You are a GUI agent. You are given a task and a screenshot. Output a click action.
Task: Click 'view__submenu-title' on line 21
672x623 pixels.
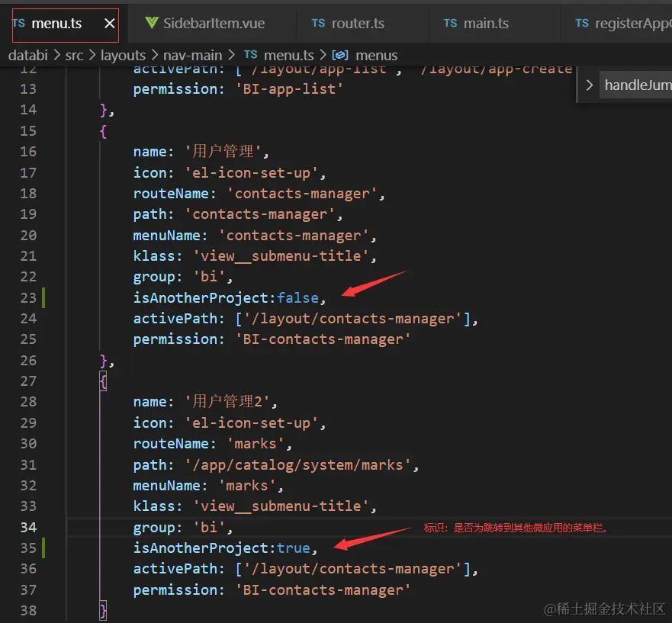pyautogui.click(x=281, y=256)
